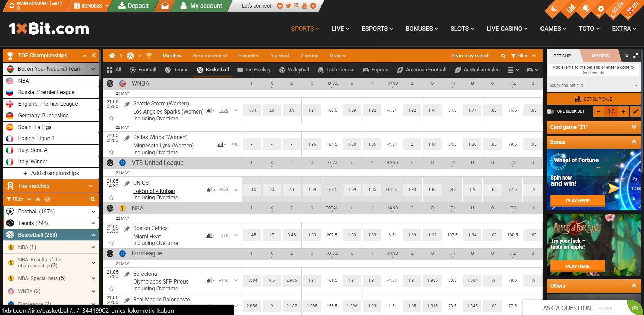644x315 pixels.
Task: Switch to the MY BETS tab
Action: [601, 56]
